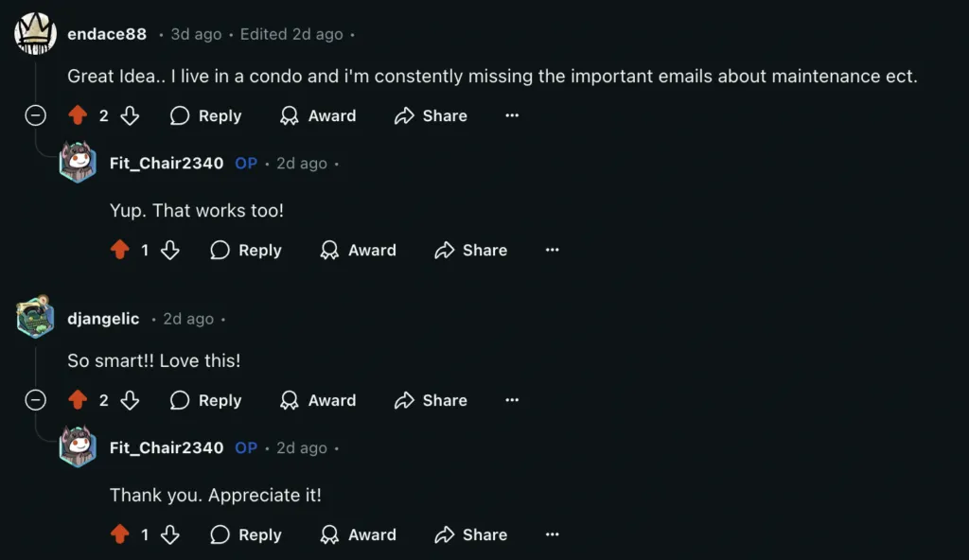Upvote djangelic's "So smart!!" comment

79,400
